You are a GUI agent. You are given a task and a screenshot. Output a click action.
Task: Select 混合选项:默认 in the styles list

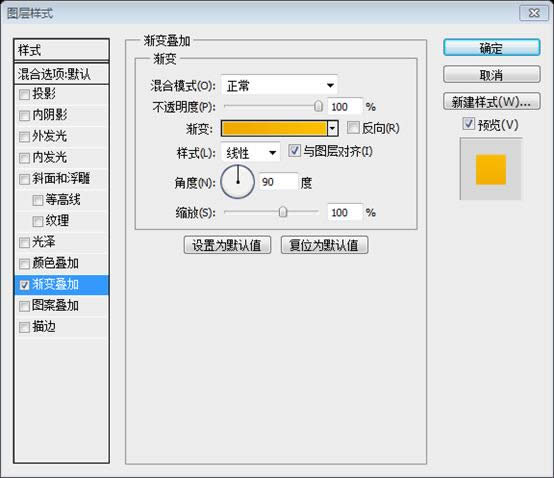(x=61, y=74)
